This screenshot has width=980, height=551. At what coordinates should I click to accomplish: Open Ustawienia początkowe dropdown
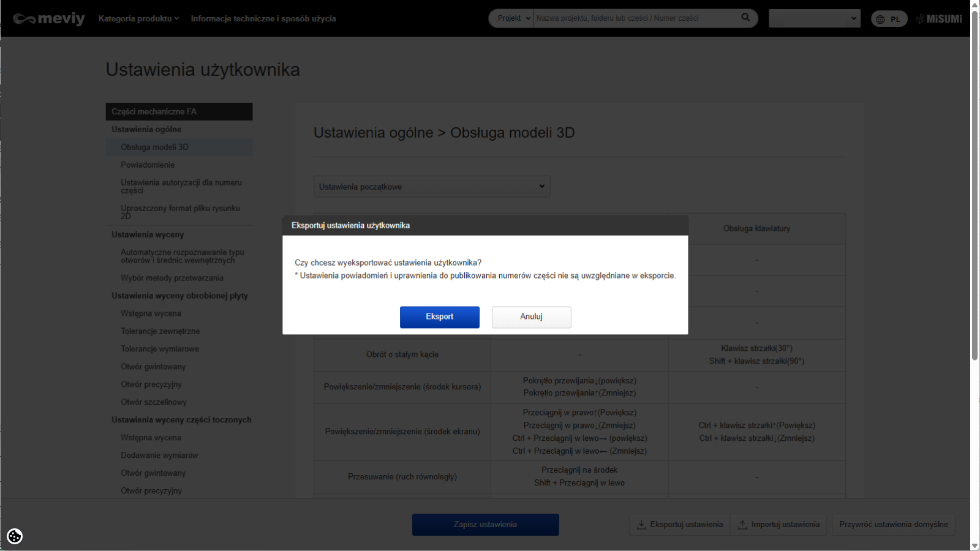pos(432,187)
